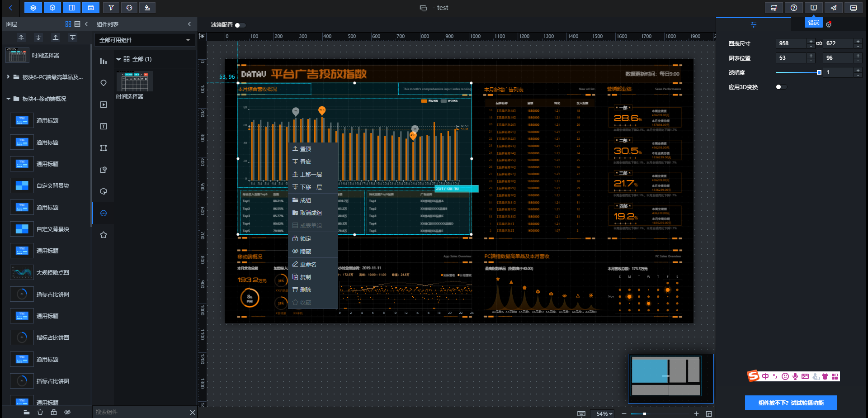Toggle the layers panel toolbar button
The height and width of the screenshot is (418, 868).
(x=33, y=8)
